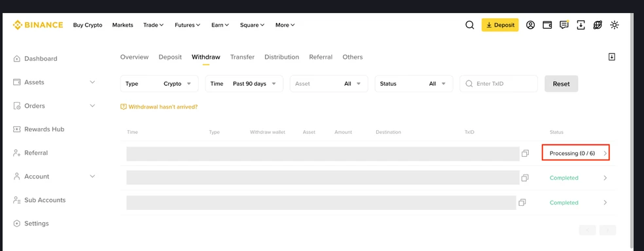Select the Withdraw tab

[x=206, y=57]
